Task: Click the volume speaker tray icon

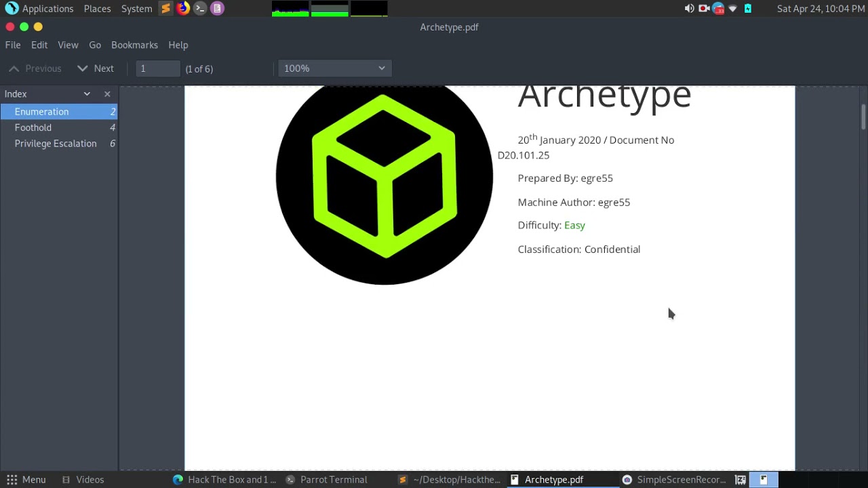Action: [x=689, y=9]
